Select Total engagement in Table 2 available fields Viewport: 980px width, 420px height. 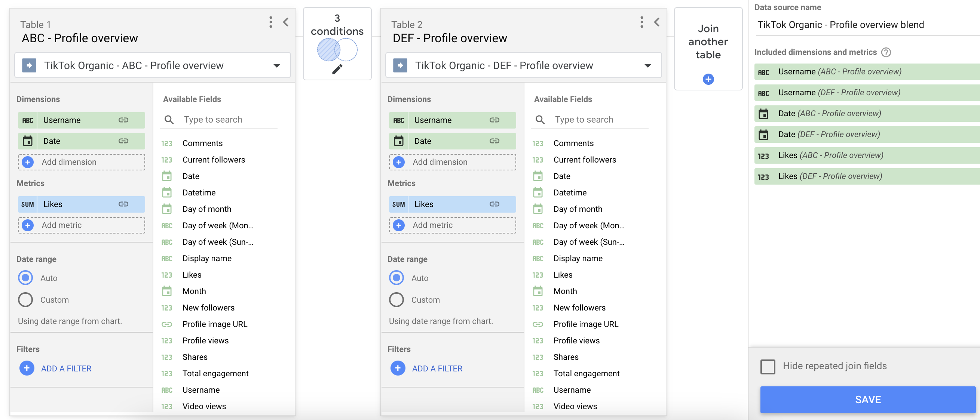586,374
